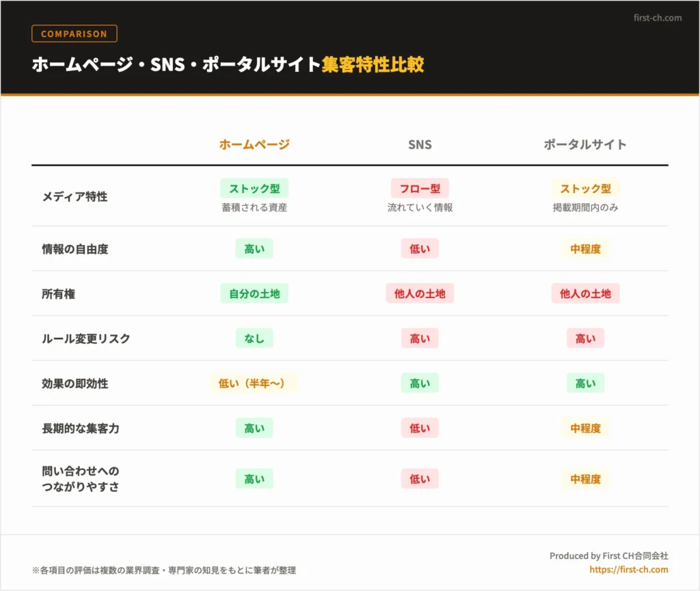Screen dimensions: 700x591
Task: Click the 低い（半年〜） badge under ホームページ
Action: (x=254, y=383)
